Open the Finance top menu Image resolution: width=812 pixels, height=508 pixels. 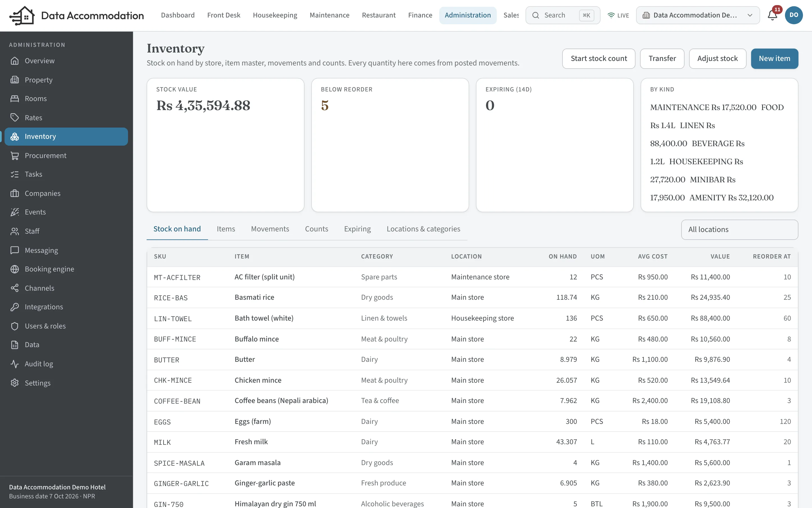click(420, 15)
